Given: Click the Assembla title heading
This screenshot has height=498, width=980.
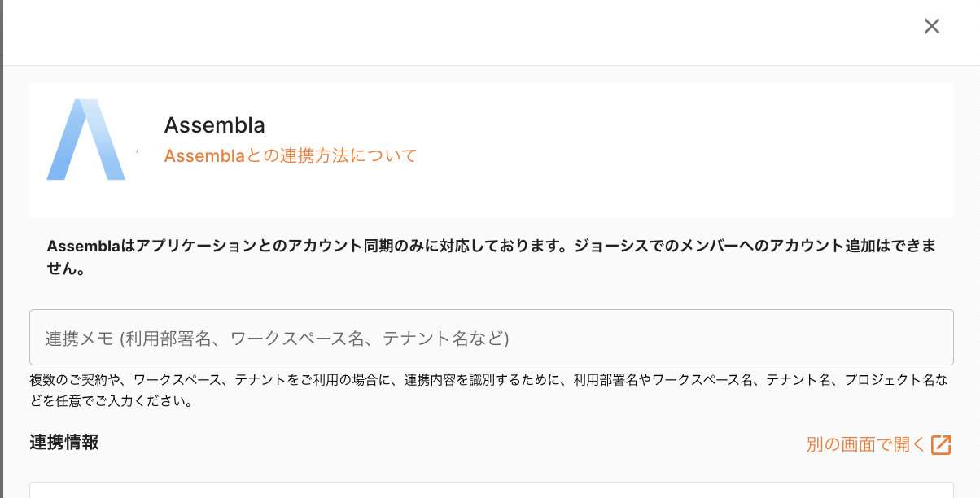Looking at the screenshot, I should point(215,125).
